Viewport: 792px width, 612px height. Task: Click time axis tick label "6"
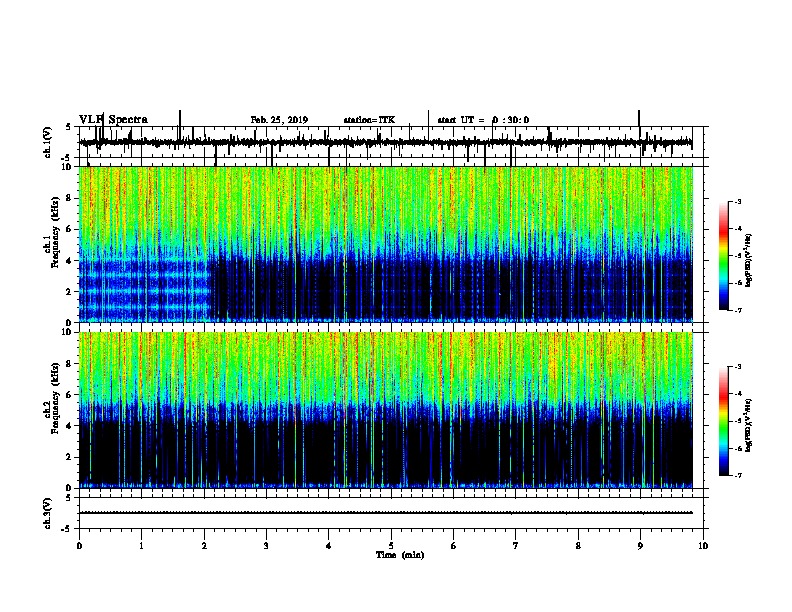pos(454,546)
